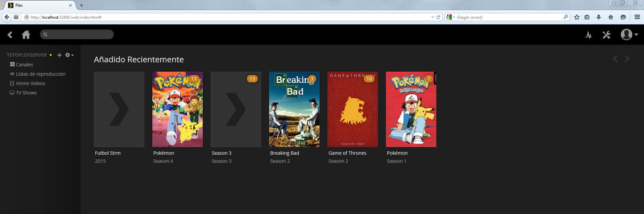Open settings with the wrench-screwdriver icon
This screenshot has height=214, width=644.
[606, 35]
